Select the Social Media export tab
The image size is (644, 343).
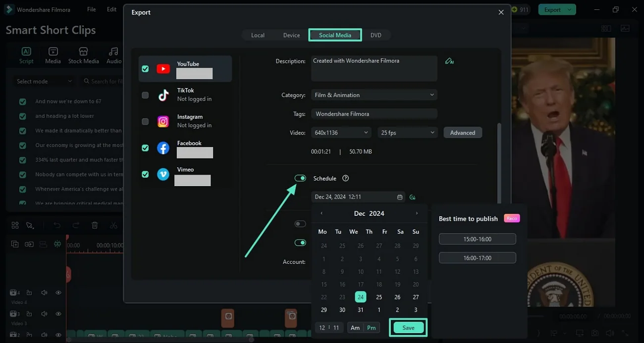[x=335, y=35]
